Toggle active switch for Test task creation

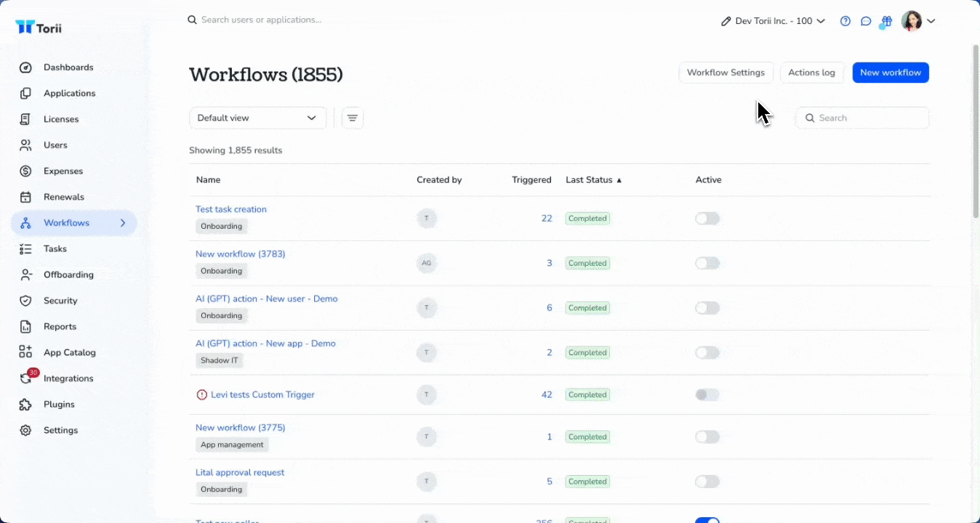click(707, 219)
